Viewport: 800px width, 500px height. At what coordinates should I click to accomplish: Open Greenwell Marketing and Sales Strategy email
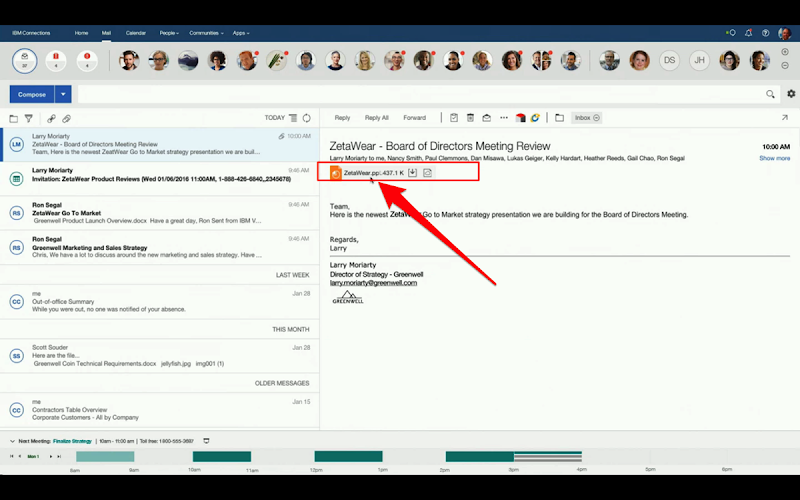click(160, 247)
